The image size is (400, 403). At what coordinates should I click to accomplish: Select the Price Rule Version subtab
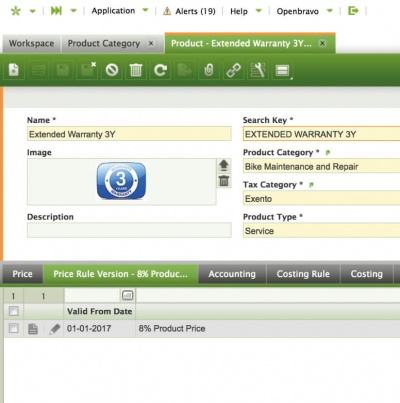point(121,274)
